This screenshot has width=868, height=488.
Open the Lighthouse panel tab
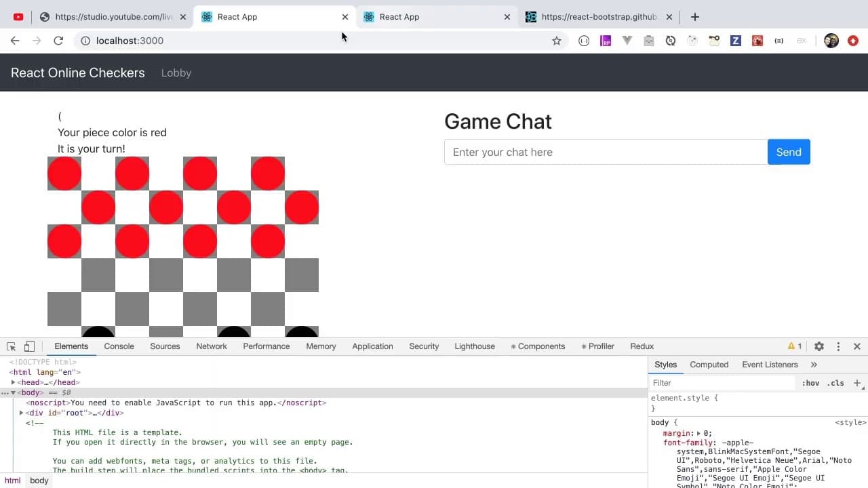475,346
